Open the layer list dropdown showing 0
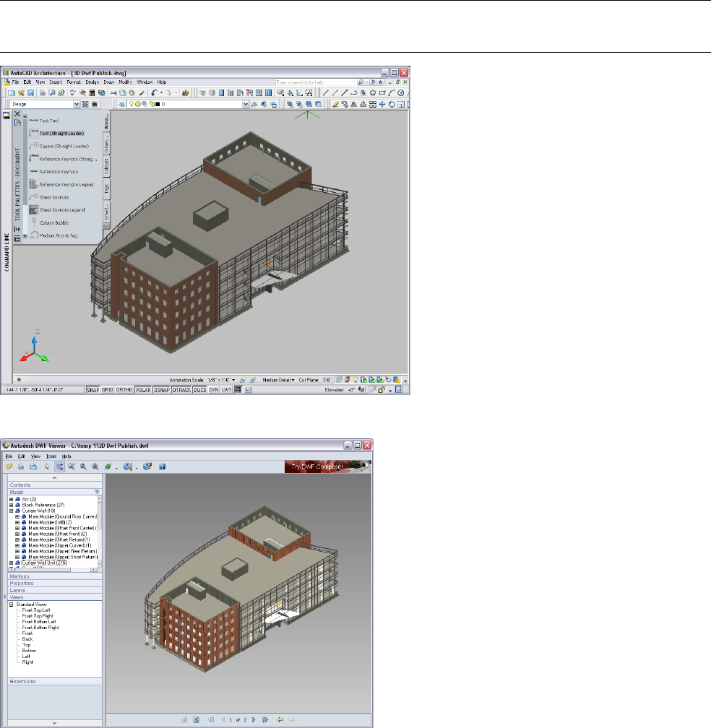The width and height of the screenshot is (711, 728). 246,105
